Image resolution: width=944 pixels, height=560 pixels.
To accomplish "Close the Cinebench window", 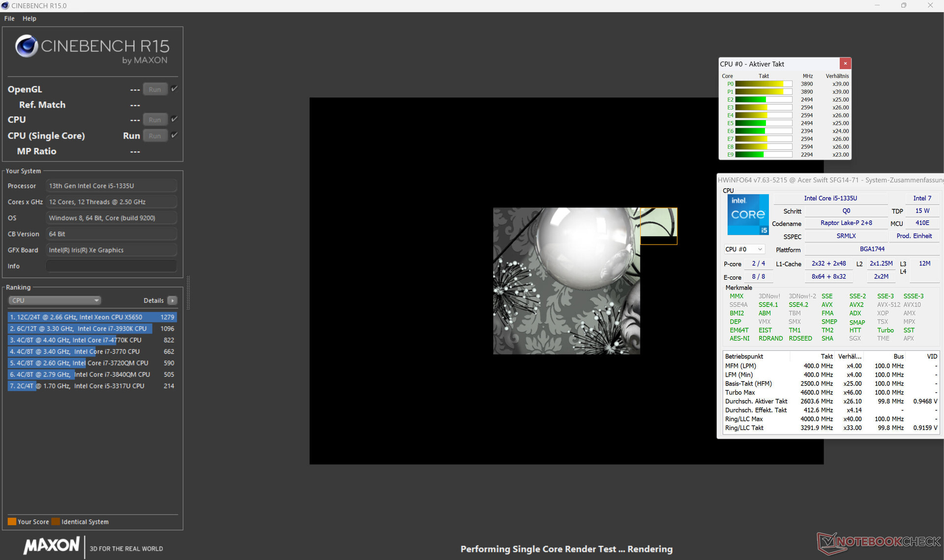I will click(930, 5).
